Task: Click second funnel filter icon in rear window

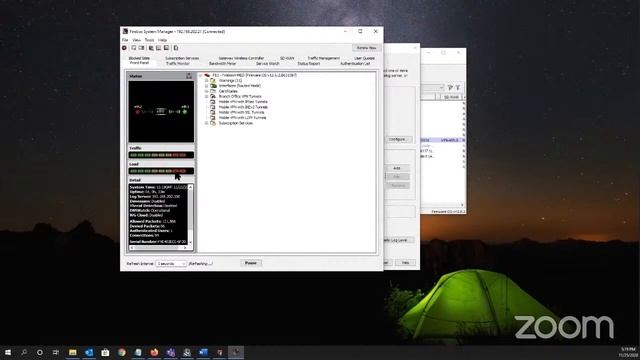Action: [x=458, y=87]
